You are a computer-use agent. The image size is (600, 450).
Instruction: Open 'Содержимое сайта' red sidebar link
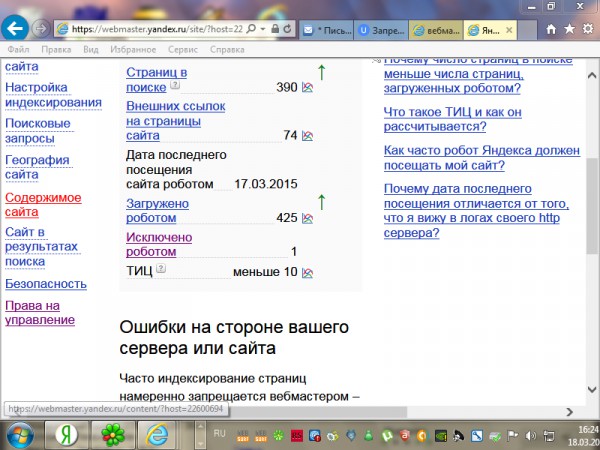(43, 204)
